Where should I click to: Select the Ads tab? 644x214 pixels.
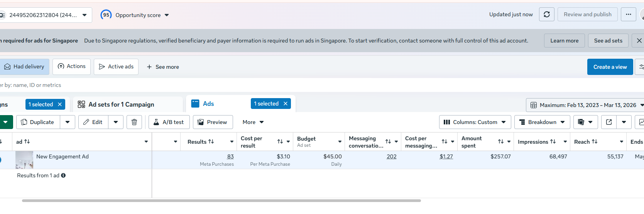[x=208, y=104]
